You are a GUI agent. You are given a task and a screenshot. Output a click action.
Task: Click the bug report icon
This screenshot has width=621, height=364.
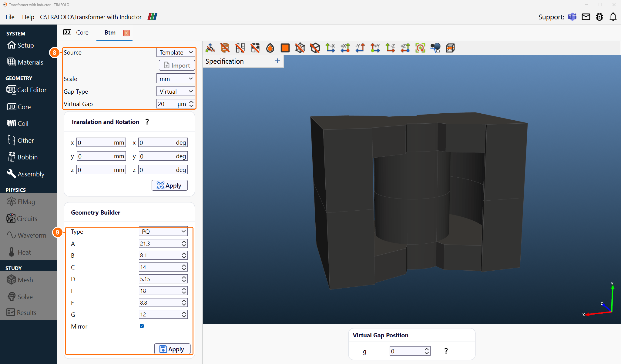pyautogui.click(x=599, y=17)
